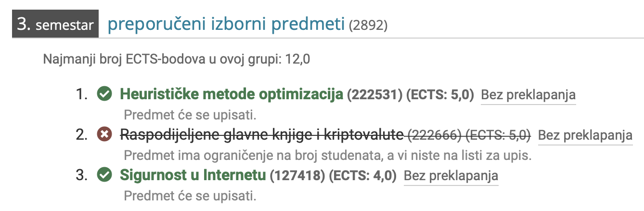Show 'Bez preklapanja' for Sigurnost u Internetu

[x=451, y=176]
